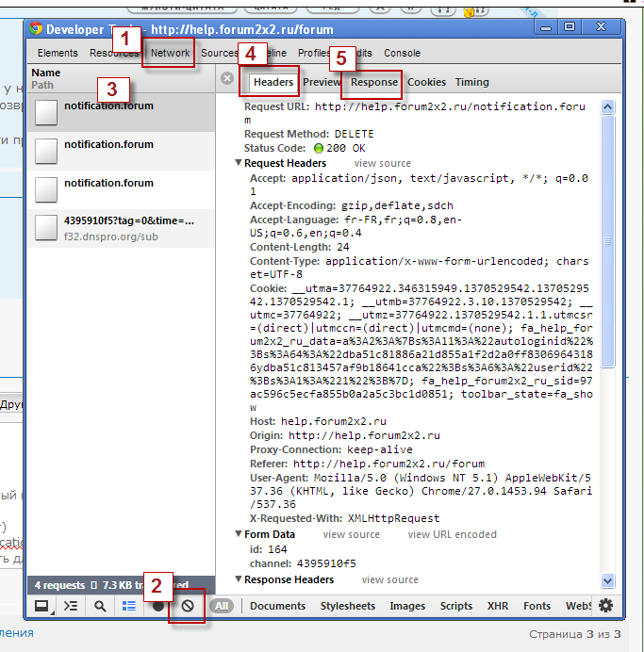
Task: Select the first notification.forum request
Action: coord(121,112)
